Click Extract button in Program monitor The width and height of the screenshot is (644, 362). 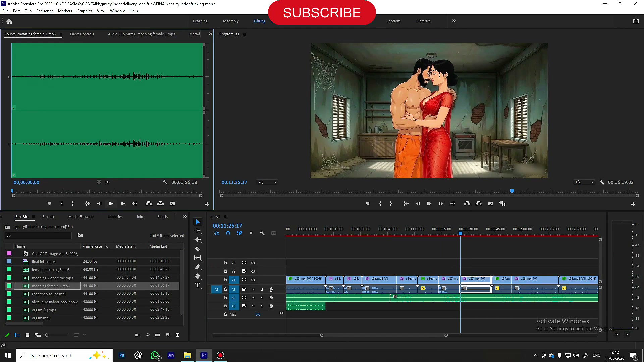click(x=479, y=204)
